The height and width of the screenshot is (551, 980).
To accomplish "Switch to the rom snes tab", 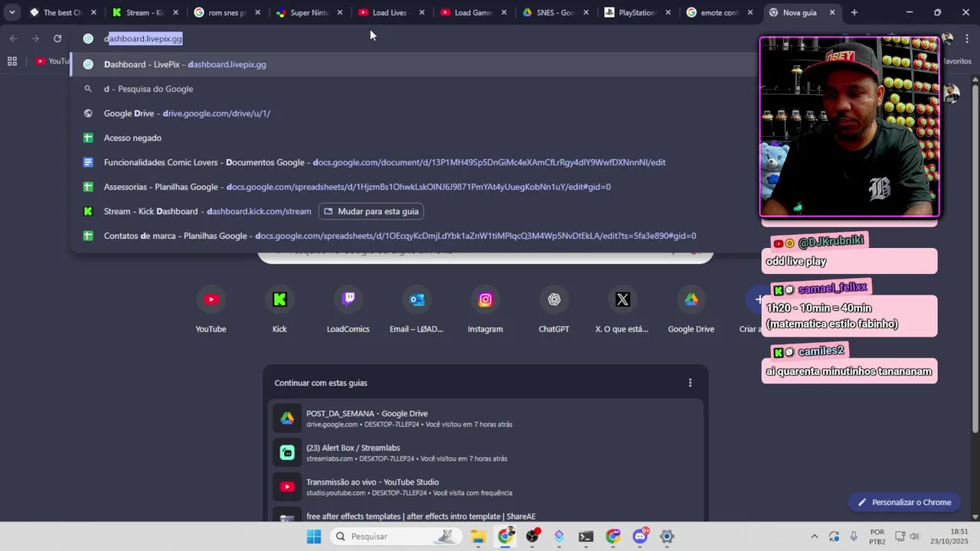I will coord(227,12).
